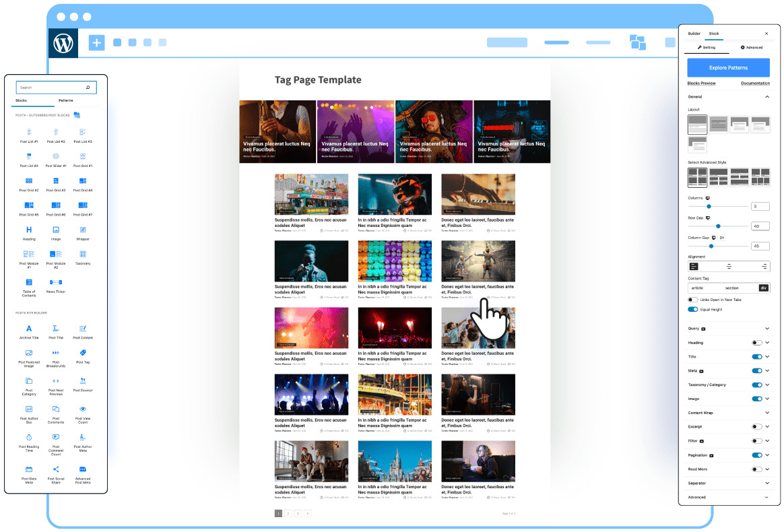The width and height of the screenshot is (784, 532).
Task: Expand the Title settings chevron
Action: [767, 357]
